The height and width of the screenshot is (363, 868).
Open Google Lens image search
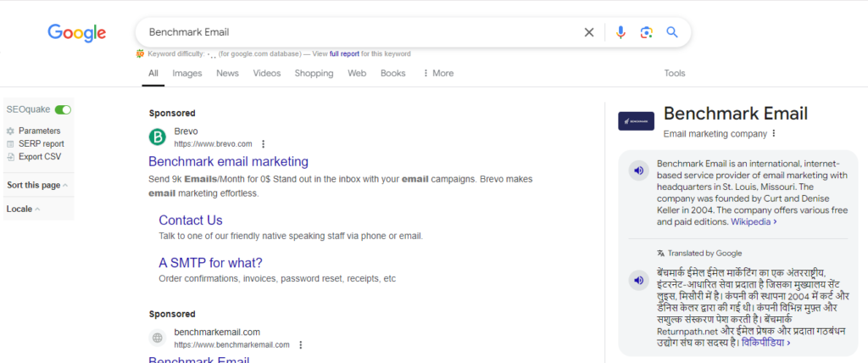point(646,33)
